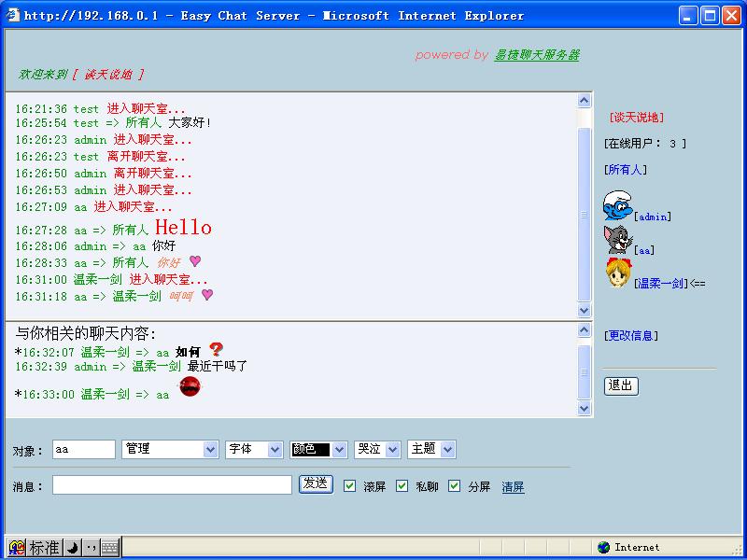Click the pink heart in the 16:31:18 message

207,295
